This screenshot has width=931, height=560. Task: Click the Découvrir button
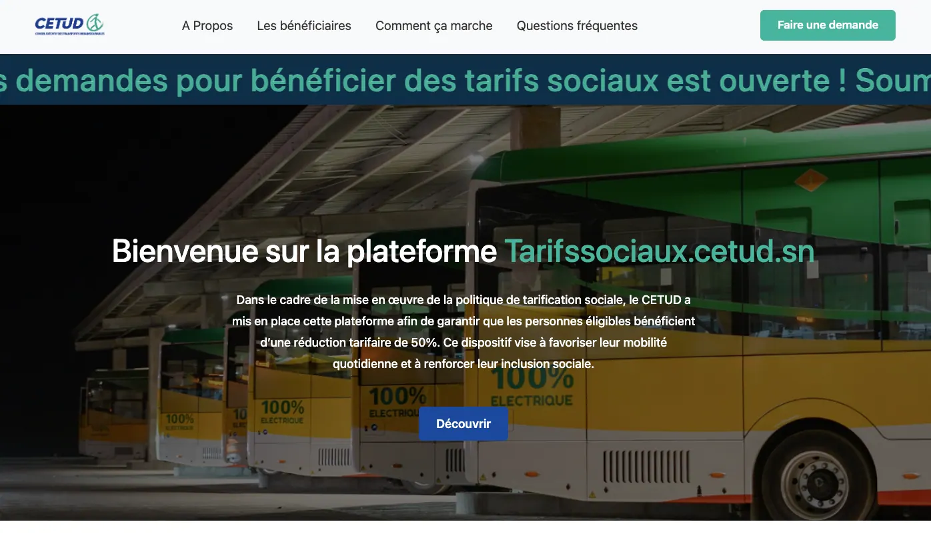click(x=463, y=424)
